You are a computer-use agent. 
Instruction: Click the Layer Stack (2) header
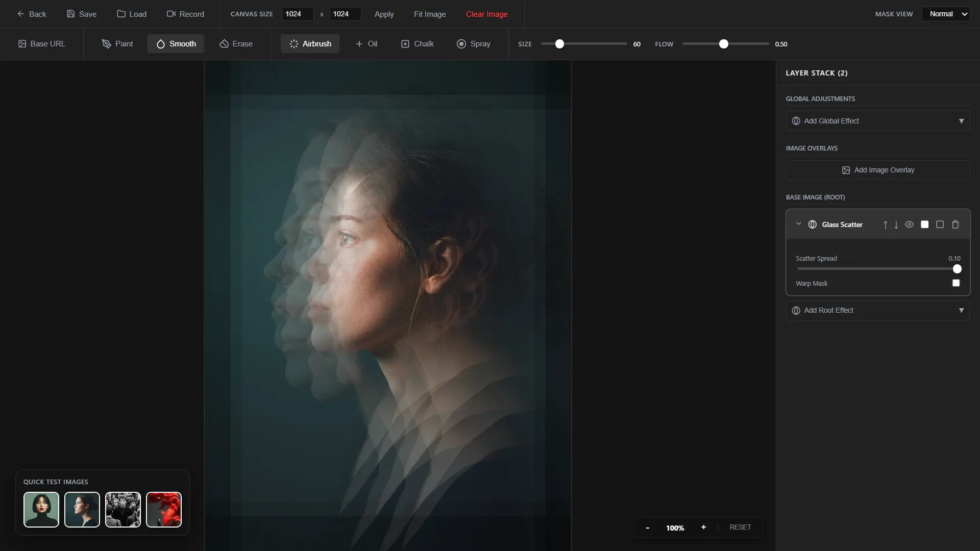tap(816, 73)
